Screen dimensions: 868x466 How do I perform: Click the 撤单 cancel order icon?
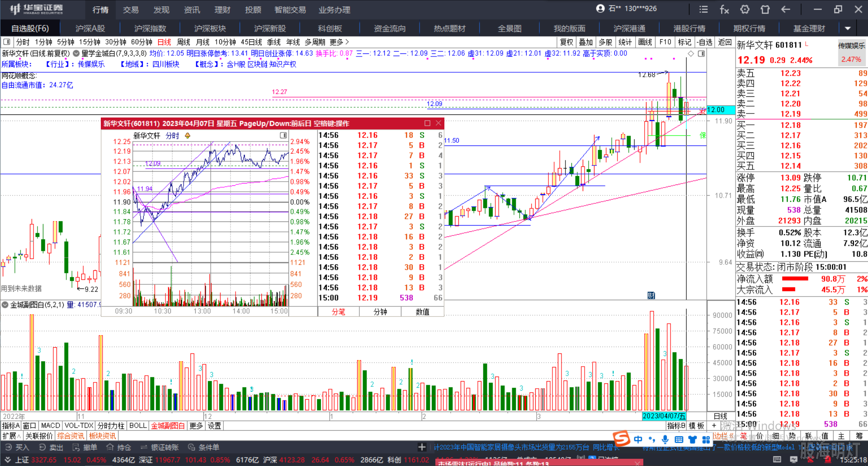click(85, 447)
